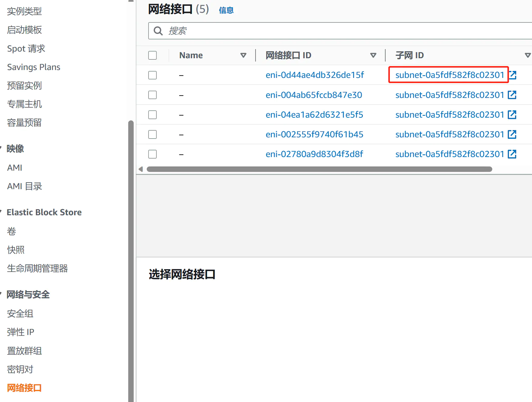Toggle the select-all checkbox in table header
The width and height of the screenshot is (532, 402).
[x=152, y=55]
